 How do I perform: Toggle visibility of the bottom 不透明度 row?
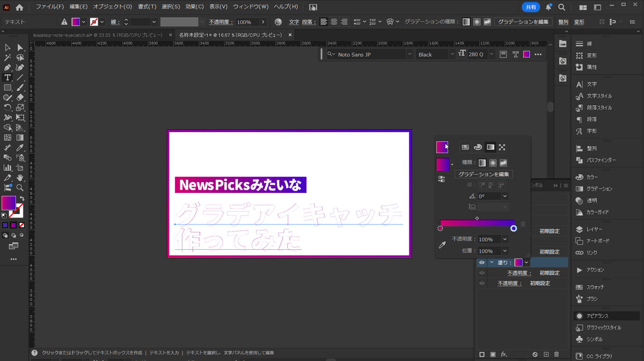point(482,283)
